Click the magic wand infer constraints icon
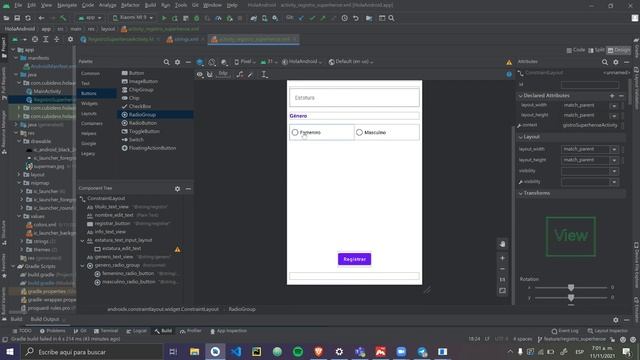 pyautogui.click(x=251, y=74)
